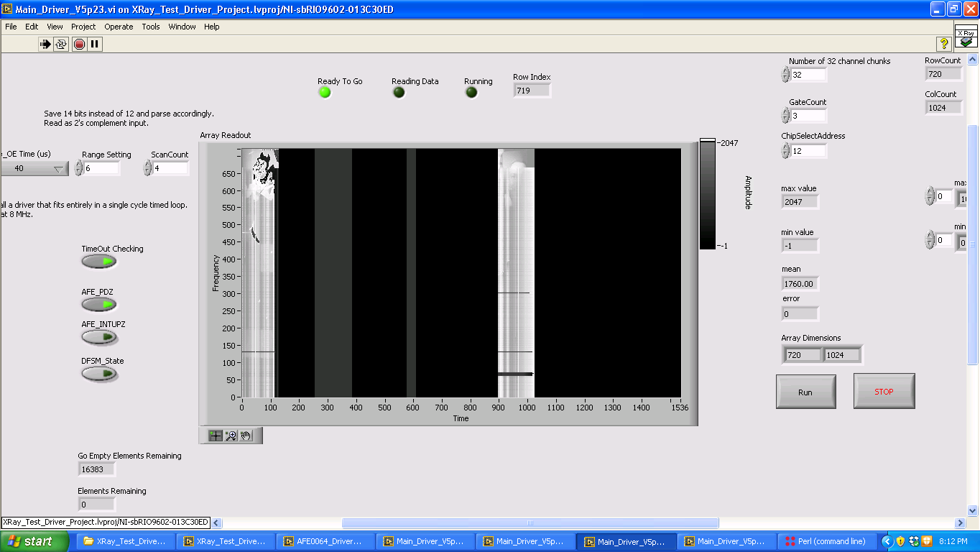
Task: Click the ScanCount input field
Action: coord(170,167)
